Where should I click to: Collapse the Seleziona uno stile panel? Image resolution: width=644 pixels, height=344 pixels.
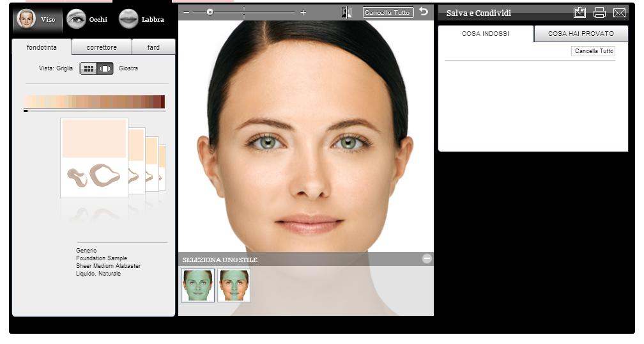[427, 258]
